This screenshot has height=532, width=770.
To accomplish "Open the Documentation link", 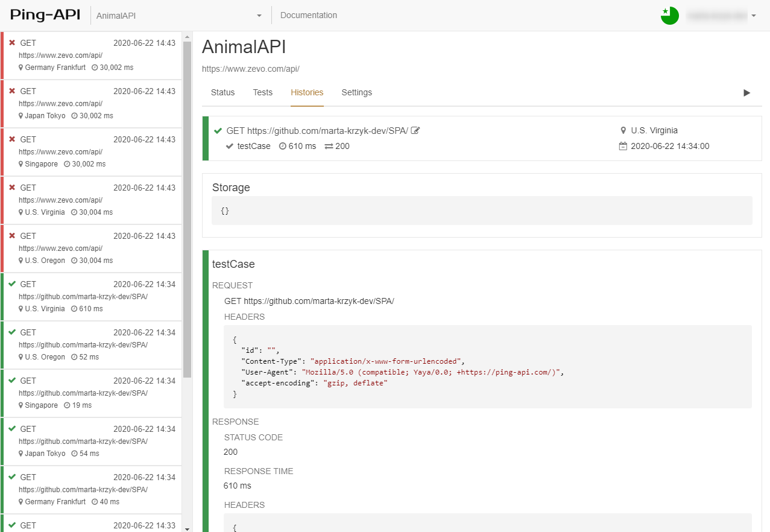I will click(309, 16).
